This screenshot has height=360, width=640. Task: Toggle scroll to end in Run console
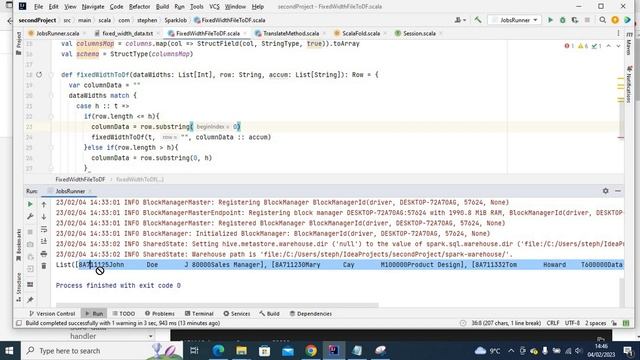(44, 242)
